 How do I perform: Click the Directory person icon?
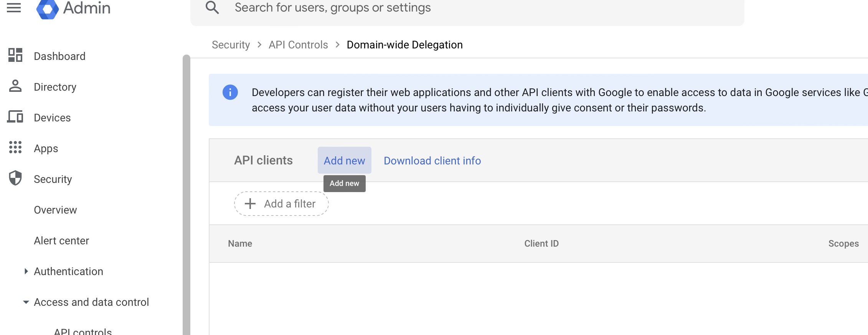[15, 86]
